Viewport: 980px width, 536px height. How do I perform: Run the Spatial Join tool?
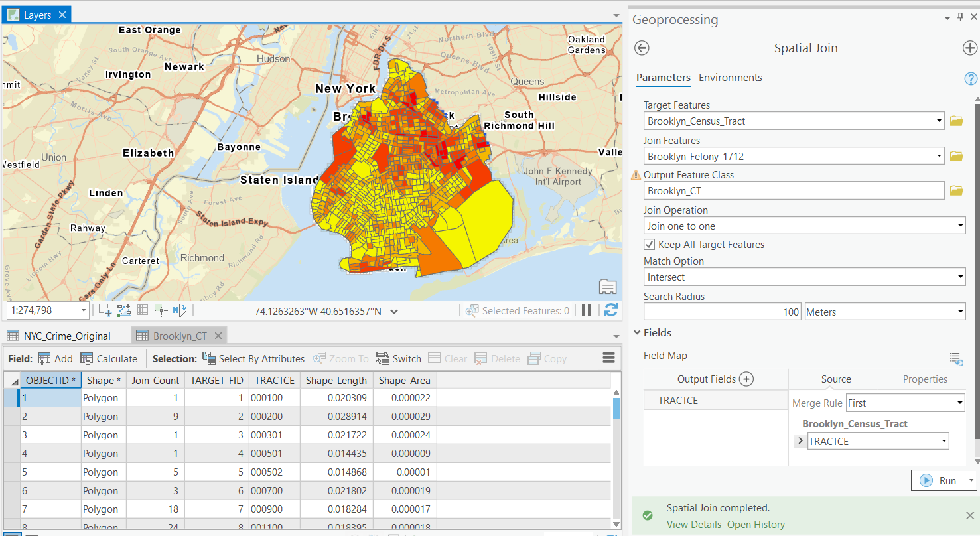(940, 481)
